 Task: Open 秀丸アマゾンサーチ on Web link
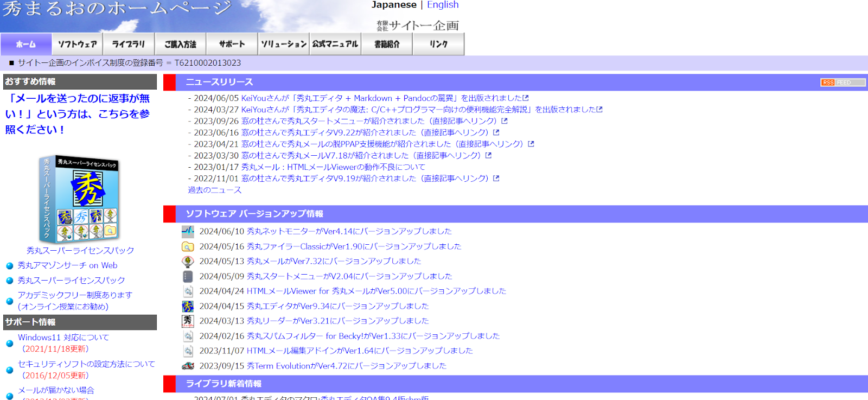coord(67,265)
